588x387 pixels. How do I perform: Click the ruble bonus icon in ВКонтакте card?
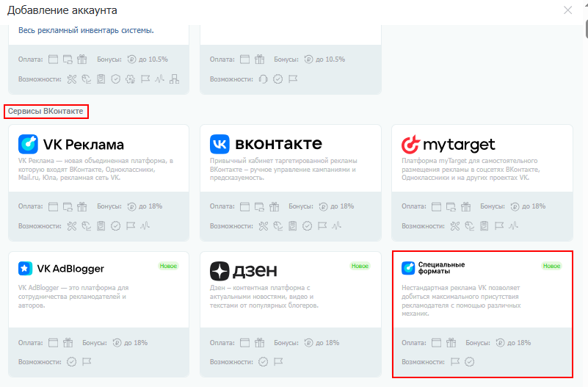click(323, 206)
